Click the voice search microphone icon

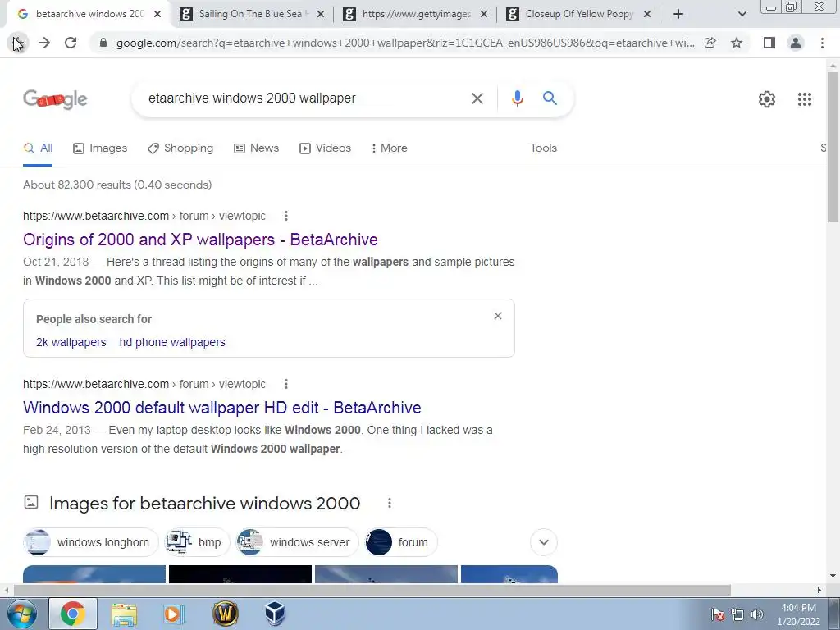coord(517,98)
